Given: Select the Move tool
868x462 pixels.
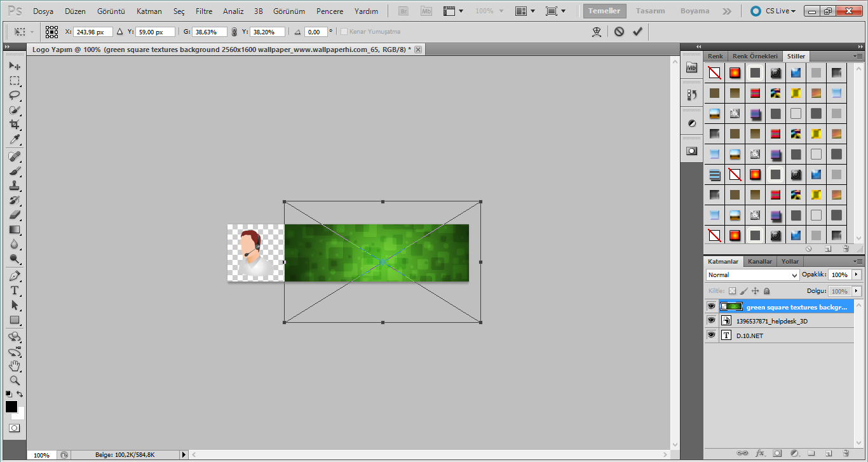Looking at the screenshot, I should (x=15, y=66).
